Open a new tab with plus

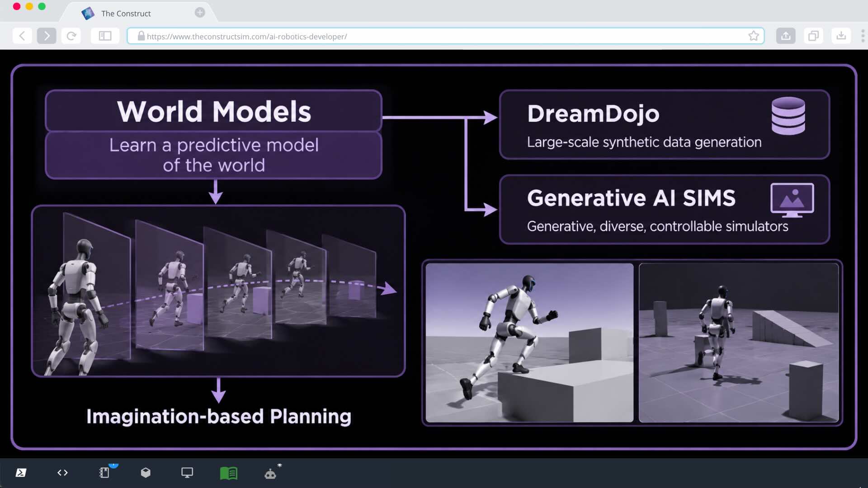[200, 13]
